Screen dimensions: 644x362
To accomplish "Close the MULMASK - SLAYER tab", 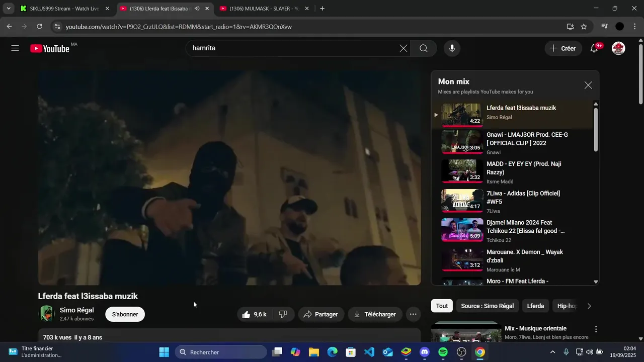I will click(x=306, y=9).
